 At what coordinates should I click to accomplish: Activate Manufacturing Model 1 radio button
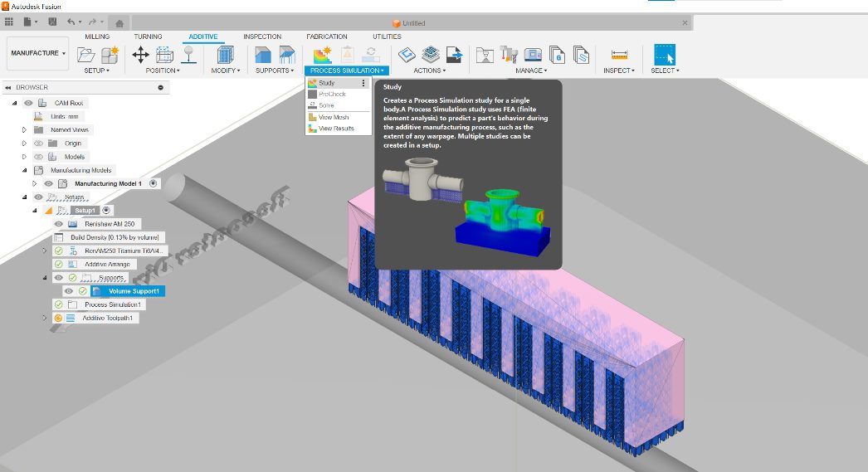154,183
